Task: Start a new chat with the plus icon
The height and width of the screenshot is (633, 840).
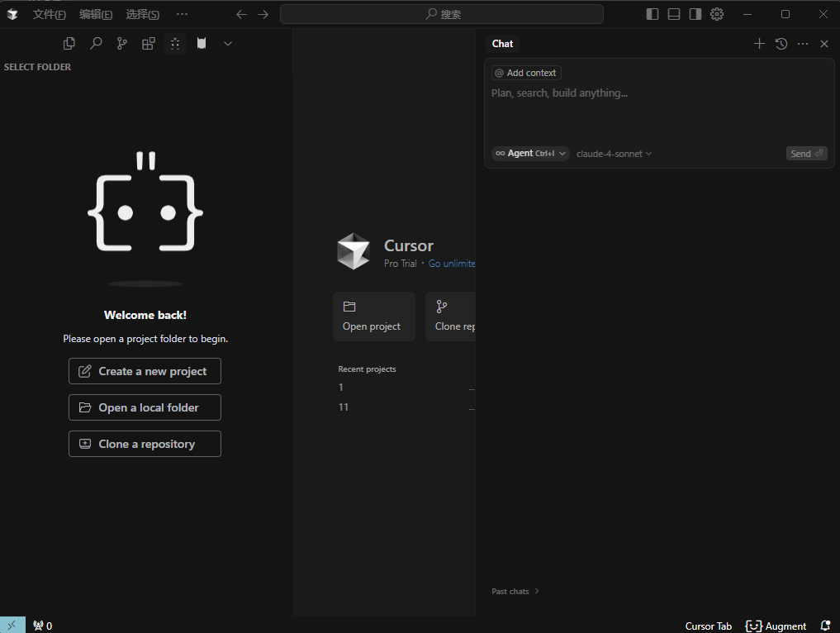Action: [x=759, y=44]
